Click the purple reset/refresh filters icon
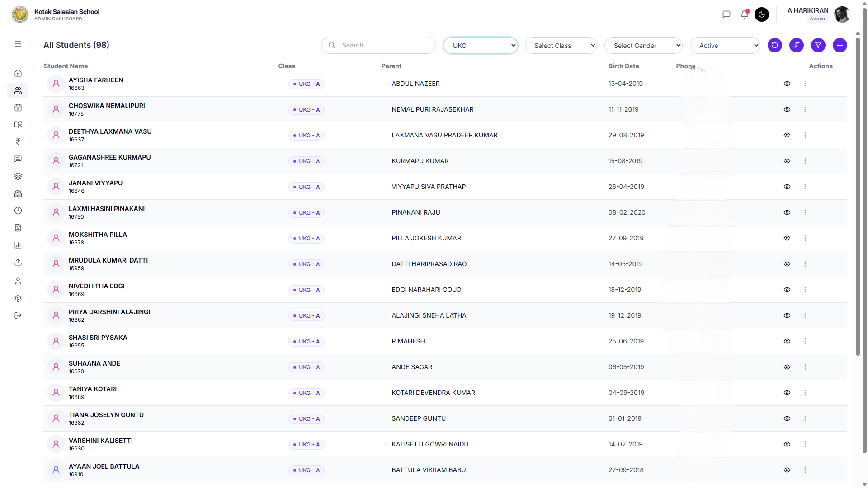 [x=774, y=45]
